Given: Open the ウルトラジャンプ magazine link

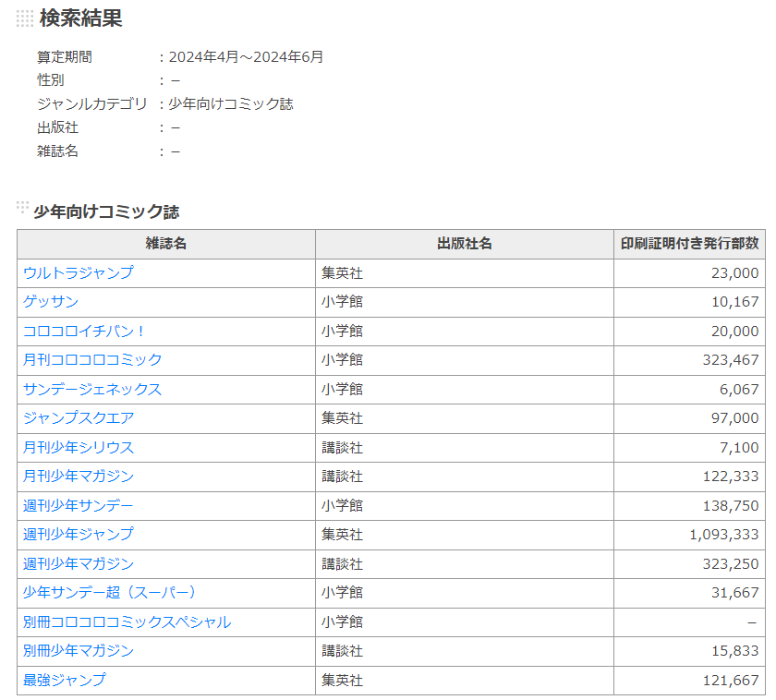Looking at the screenshot, I should click(x=79, y=272).
